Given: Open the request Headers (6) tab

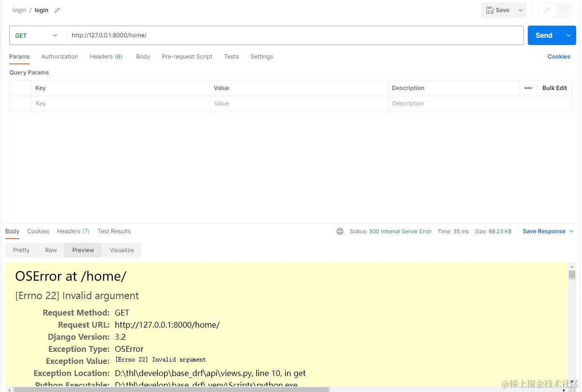Looking at the screenshot, I should [x=106, y=57].
